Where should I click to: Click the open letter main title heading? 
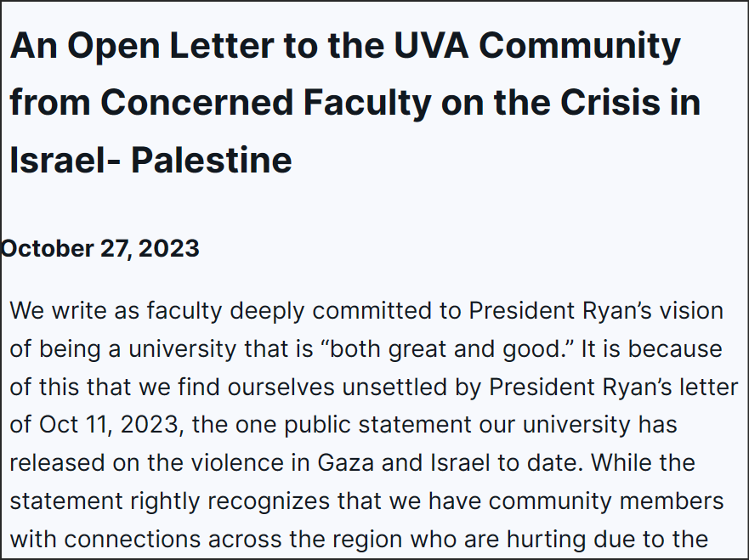click(x=355, y=102)
